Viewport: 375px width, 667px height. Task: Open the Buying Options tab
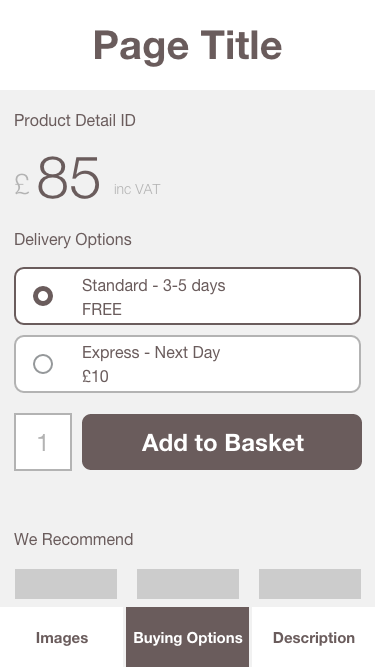pos(188,637)
